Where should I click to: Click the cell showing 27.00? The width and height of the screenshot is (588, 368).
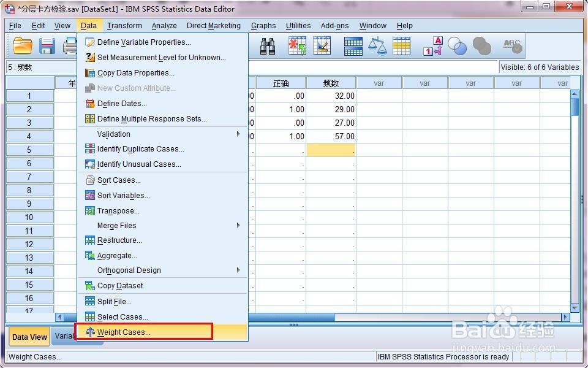331,123
